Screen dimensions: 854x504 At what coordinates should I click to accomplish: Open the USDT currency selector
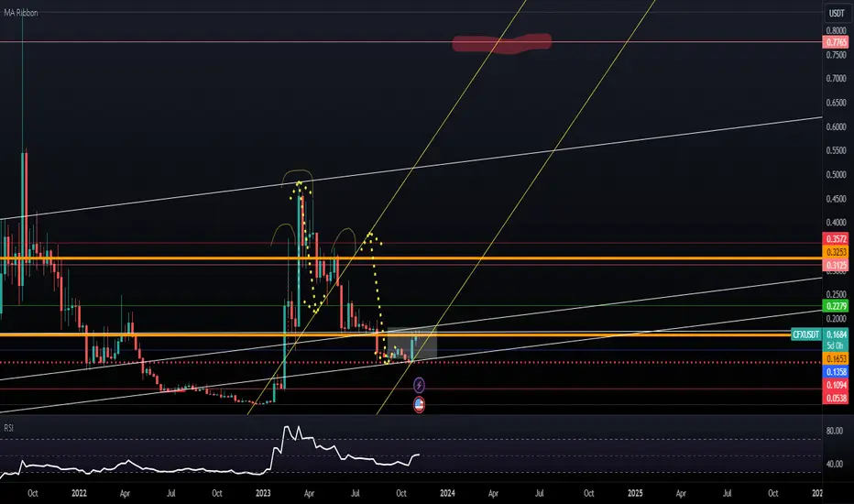[x=837, y=13]
